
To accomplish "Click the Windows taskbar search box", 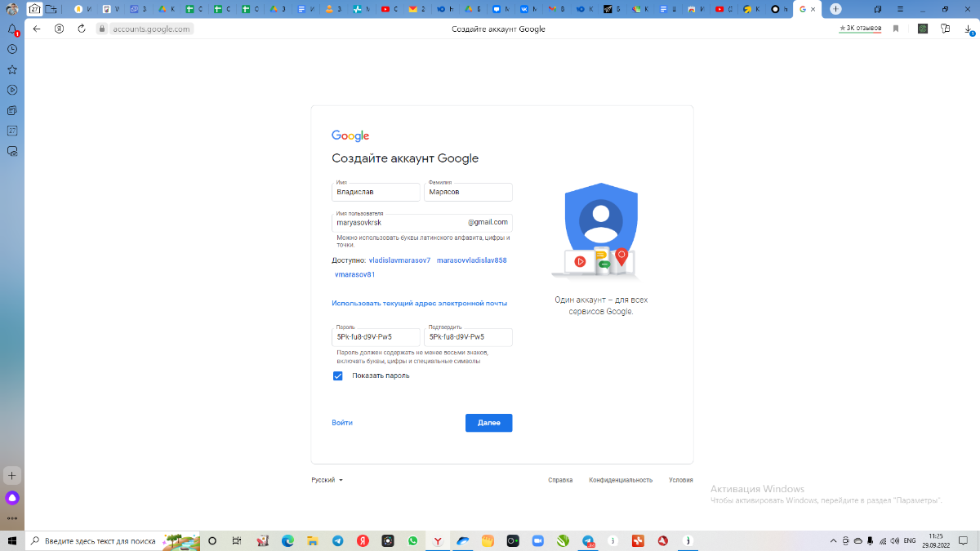I will click(x=114, y=540).
